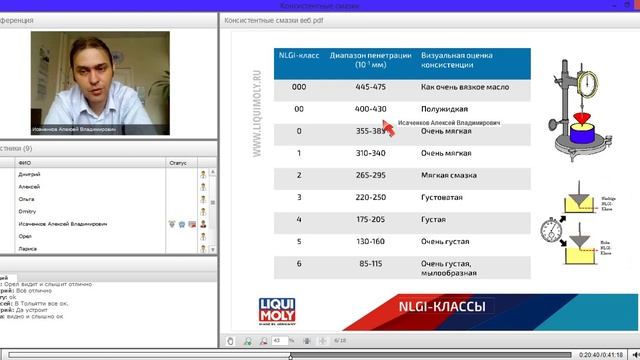Click the penetrometer device illustration

[579, 110]
